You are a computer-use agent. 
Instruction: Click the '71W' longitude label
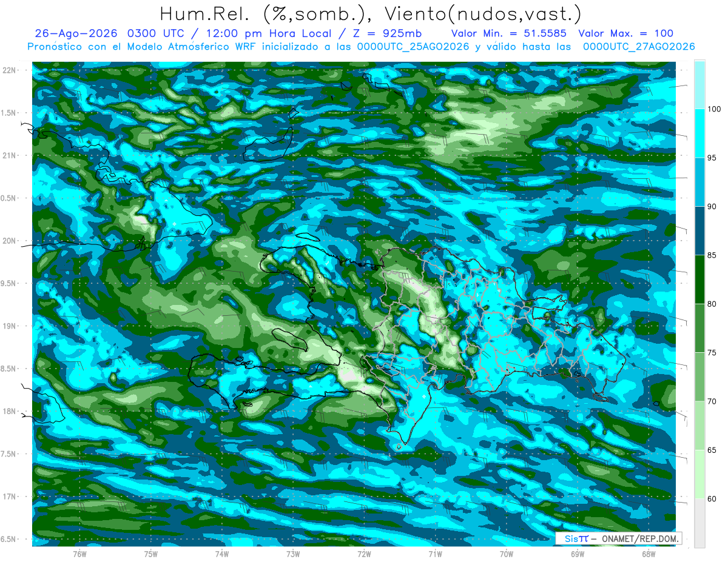(x=435, y=554)
